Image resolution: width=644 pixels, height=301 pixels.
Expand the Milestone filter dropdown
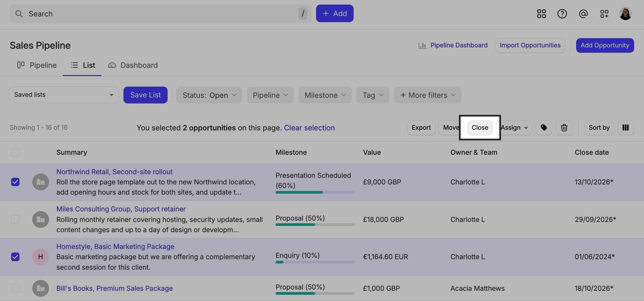click(325, 95)
